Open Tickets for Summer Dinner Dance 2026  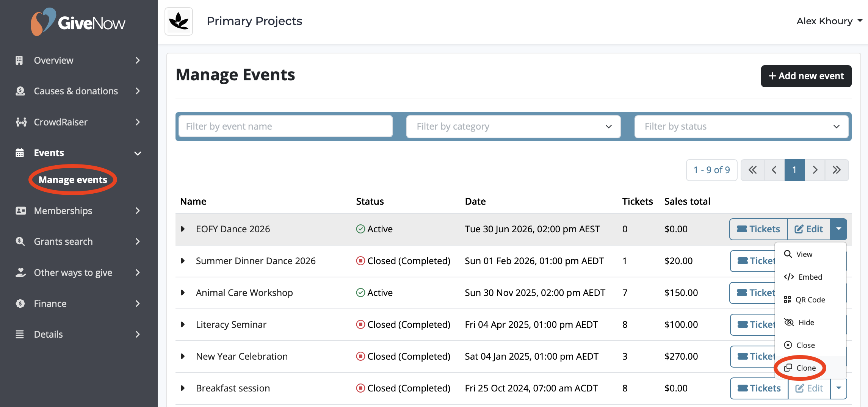tap(753, 261)
